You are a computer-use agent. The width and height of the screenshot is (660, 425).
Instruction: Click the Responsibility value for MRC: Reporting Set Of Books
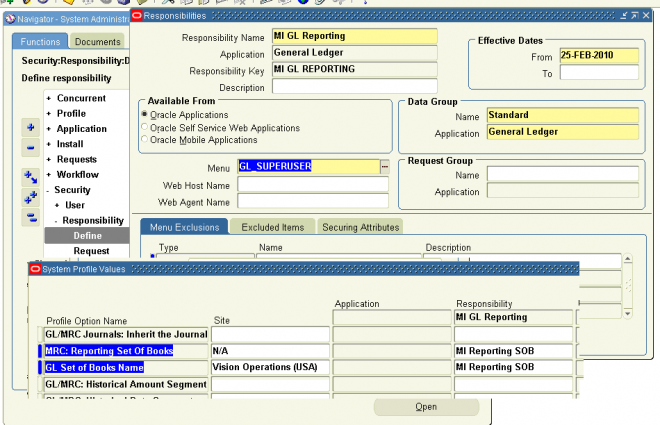point(514,351)
